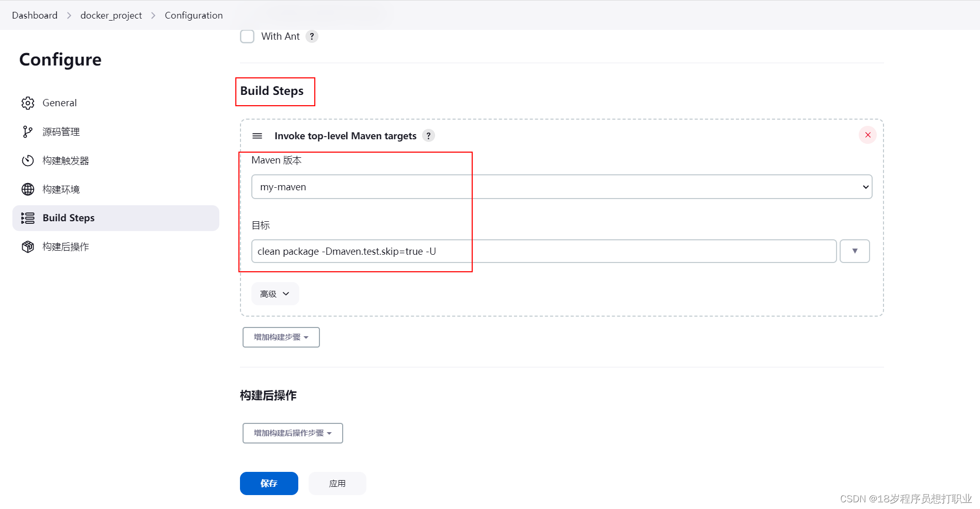Screen dimensions: 980x509
Task: Open Configuration breadcrumb link
Action: 194,15
